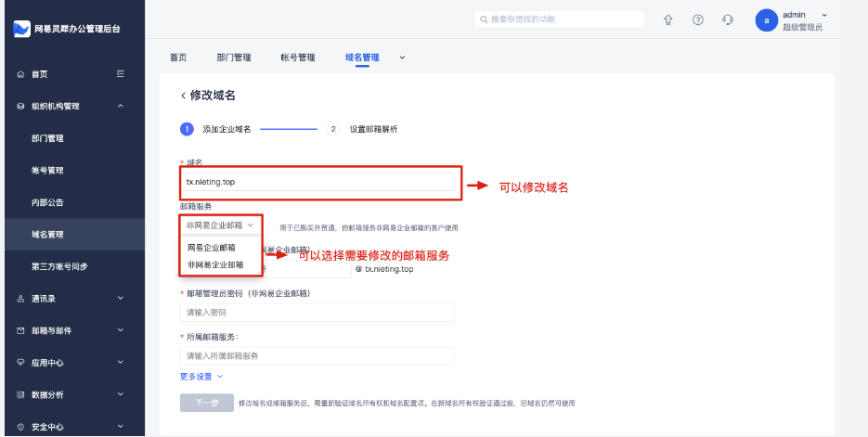This screenshot has width=868, height=437.
Task: Click the 设置邮箱解析 step label
Action: [x=374, y=130]
